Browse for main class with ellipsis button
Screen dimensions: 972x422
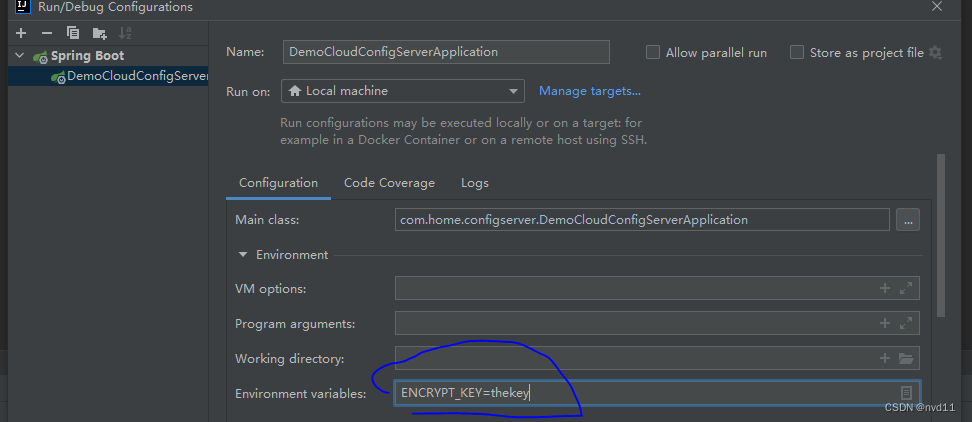[907, 220]
